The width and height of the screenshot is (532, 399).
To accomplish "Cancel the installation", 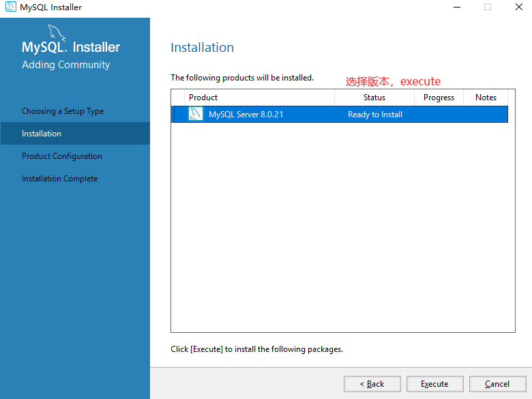I will click(497, 384).
